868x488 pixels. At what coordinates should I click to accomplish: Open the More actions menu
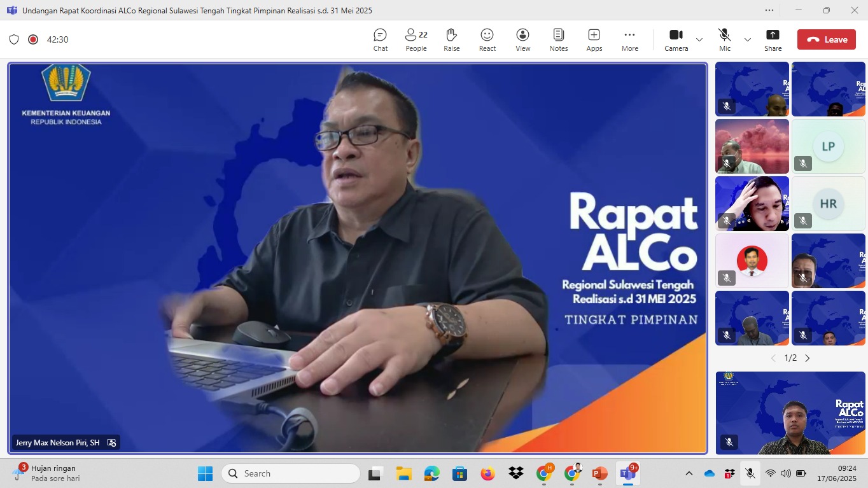629,39
